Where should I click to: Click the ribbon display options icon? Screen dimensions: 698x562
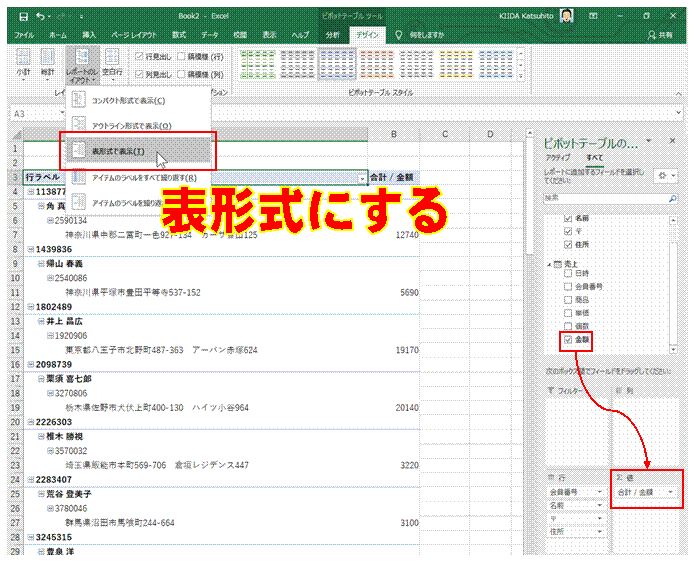(x=593, y=16)
